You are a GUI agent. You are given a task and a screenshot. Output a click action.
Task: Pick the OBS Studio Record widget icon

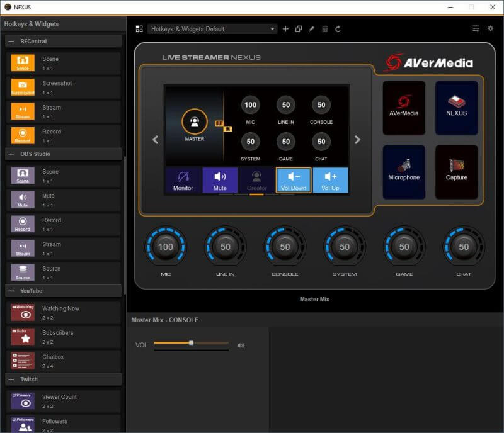(23, 224)
